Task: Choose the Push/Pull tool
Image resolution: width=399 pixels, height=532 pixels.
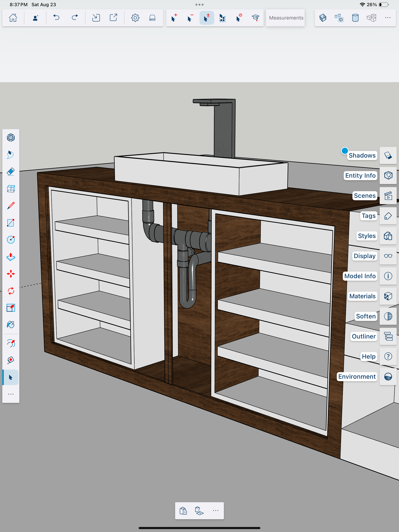Action: coord(11,257)
